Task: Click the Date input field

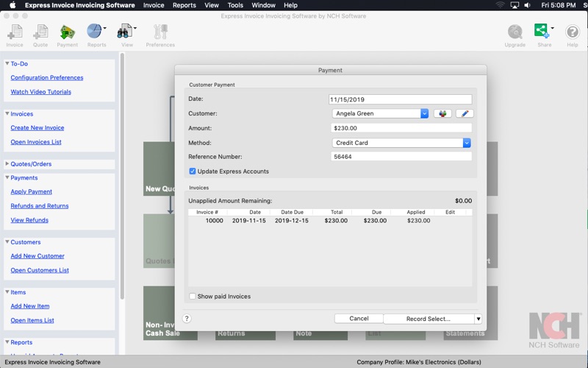Action: pos(400,99)
